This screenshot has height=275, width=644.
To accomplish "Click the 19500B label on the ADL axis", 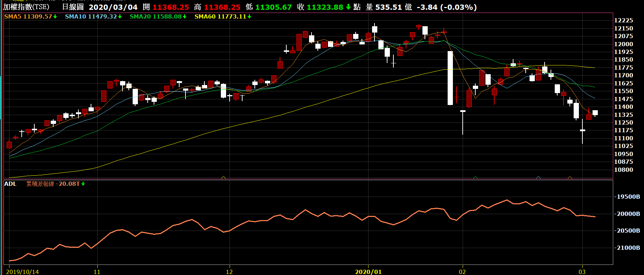I will pos(628,197).
